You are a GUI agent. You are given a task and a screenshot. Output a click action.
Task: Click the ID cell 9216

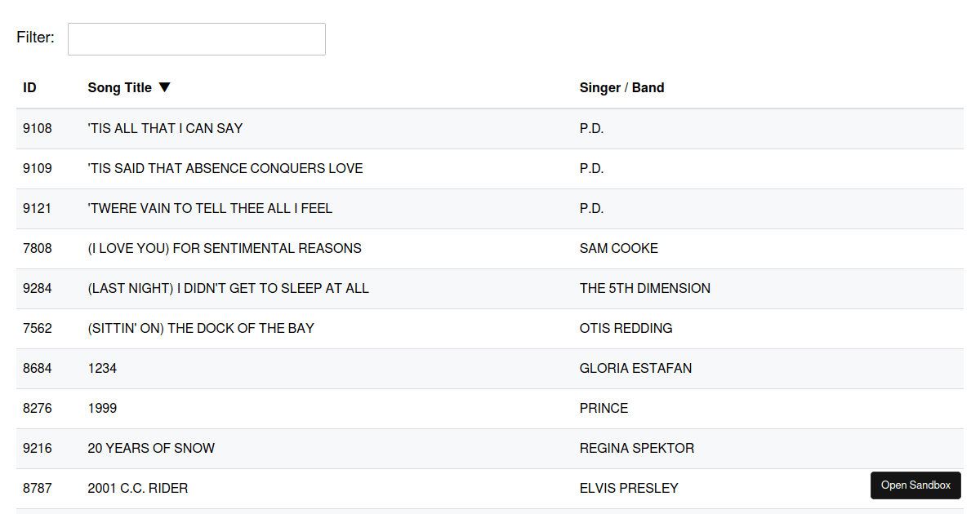point(38,448)
